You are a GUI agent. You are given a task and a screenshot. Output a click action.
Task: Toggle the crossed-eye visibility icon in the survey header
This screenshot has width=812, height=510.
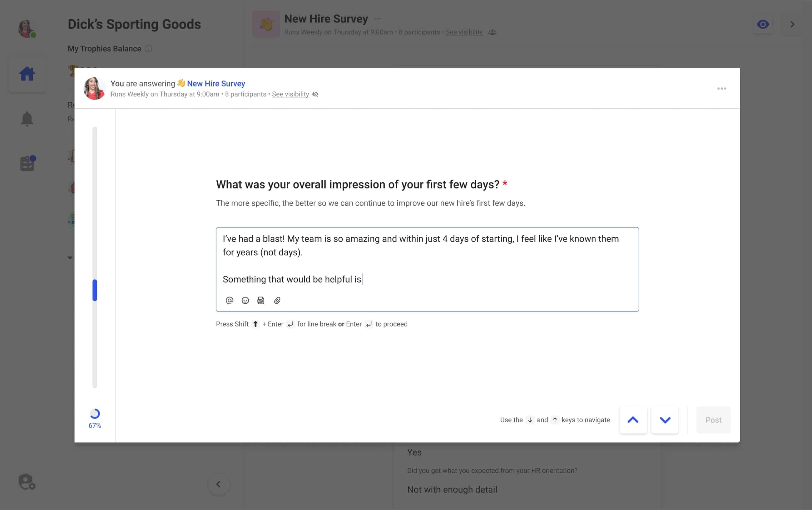[315, 94]
